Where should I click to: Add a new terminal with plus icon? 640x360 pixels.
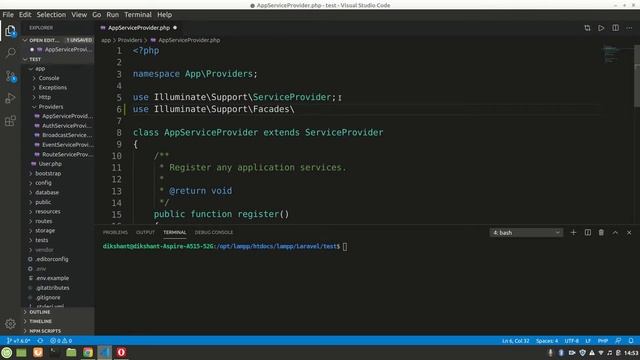tap(573, 232)
